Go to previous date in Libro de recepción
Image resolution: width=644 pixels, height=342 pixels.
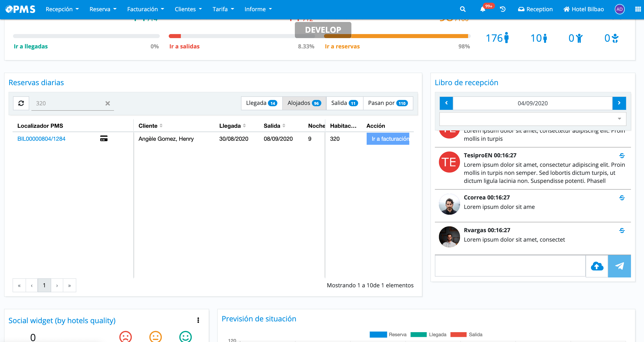446,103
